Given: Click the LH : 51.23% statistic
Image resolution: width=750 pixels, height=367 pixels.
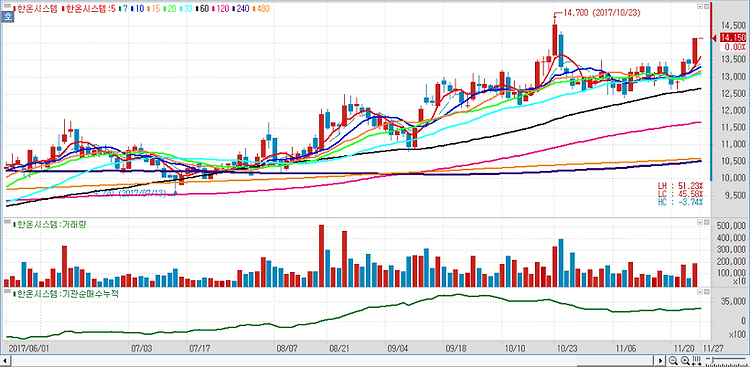Looking at the screenshot, I should [680, 186].
